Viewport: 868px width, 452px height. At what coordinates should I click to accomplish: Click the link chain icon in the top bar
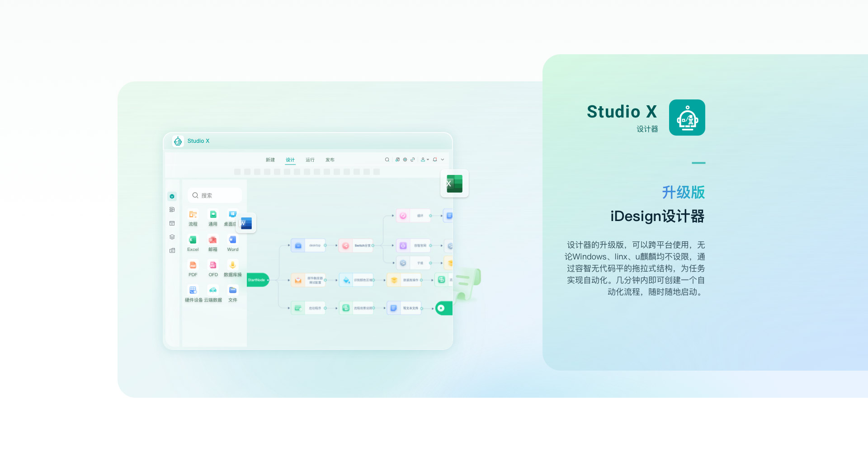click(413, 160)
